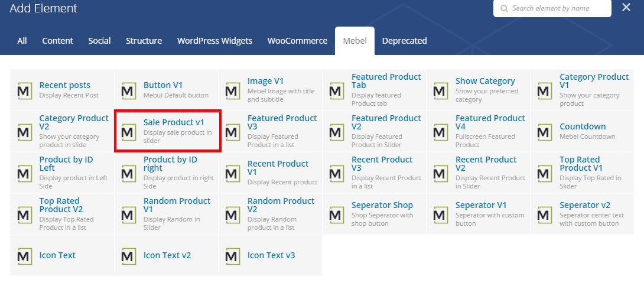Choose the Image V1 element icon
This screenshot has width=644, height=286.
pos(233,90)
